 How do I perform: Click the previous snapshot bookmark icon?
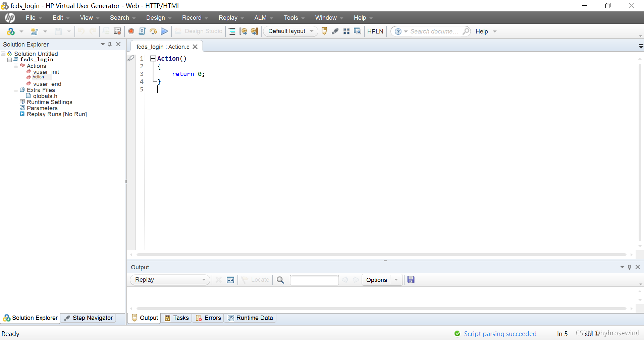[243, 31]
